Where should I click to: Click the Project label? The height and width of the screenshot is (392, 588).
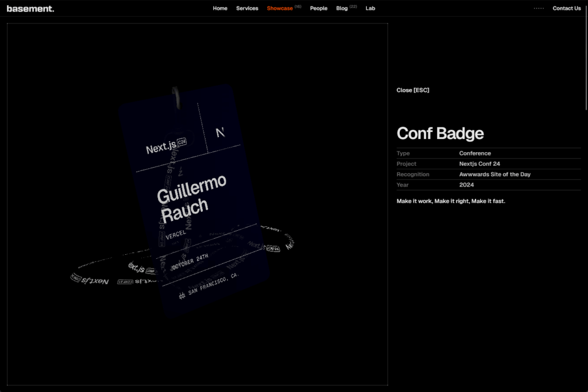pos(407,164)
